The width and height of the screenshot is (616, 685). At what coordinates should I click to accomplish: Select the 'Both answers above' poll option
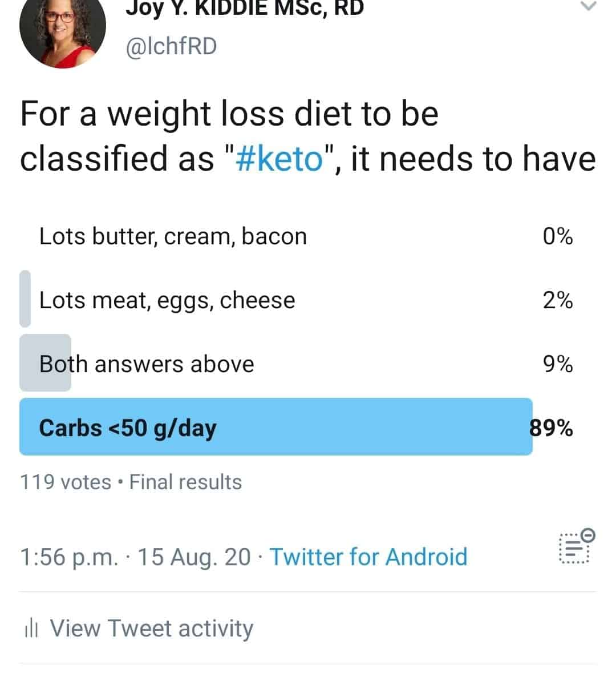(297, 363)
